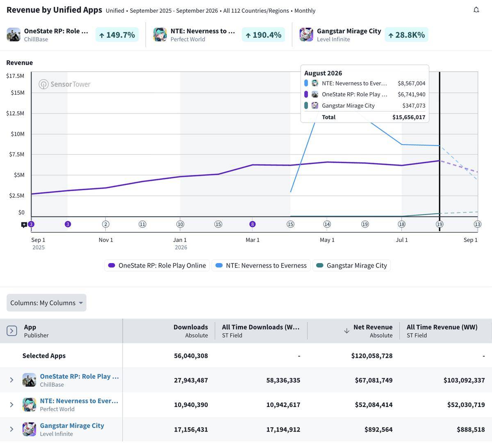The height and width of the screenshot is (448, 492).
Task: Click NTE: Neverness title in top summary card
Action: 203,31
